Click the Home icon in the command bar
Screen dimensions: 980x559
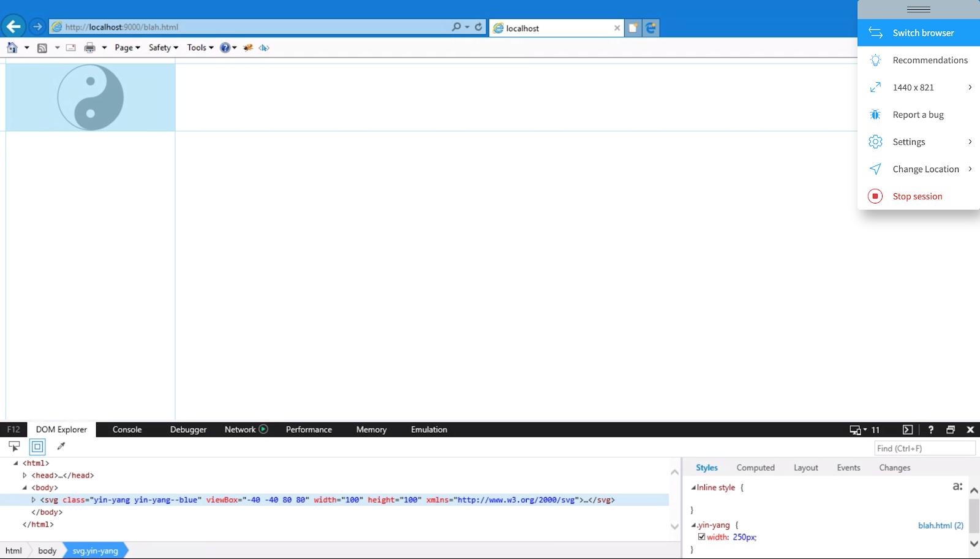tap(12, 47)
